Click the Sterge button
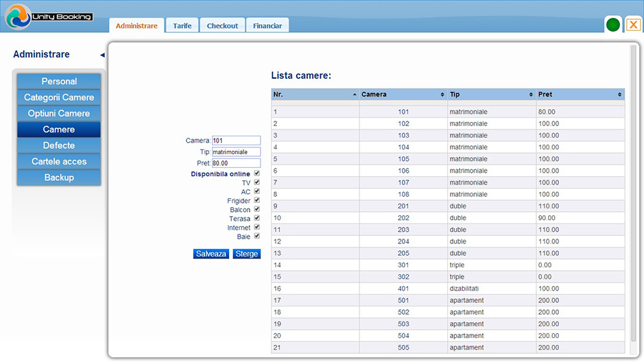644x362 pixels. pyautogui.click(x=247, y=254)
